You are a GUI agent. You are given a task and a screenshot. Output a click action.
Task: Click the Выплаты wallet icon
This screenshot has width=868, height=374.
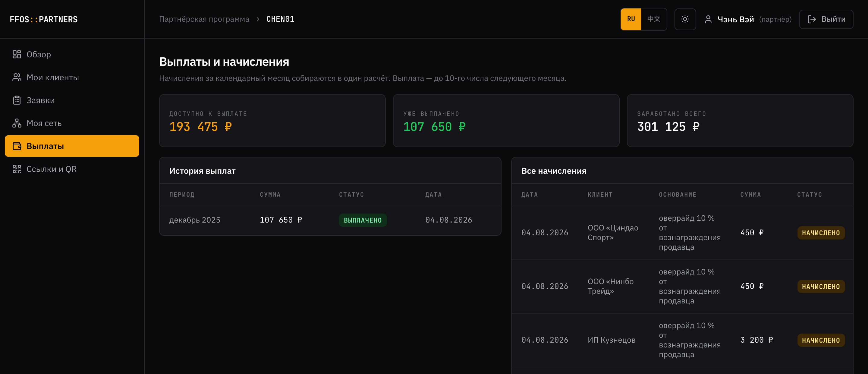tap(17, 146)
